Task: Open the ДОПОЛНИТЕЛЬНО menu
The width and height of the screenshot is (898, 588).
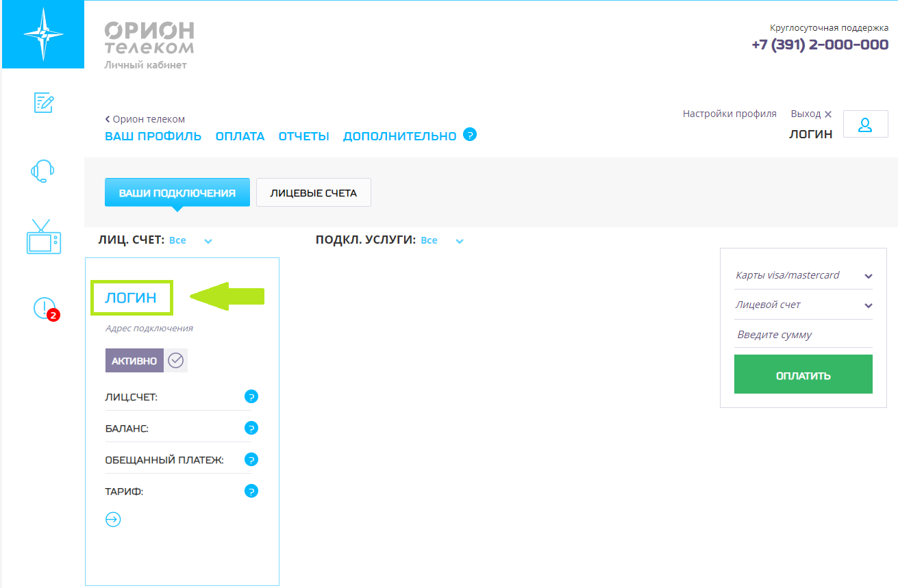Action: coord(399,136)
